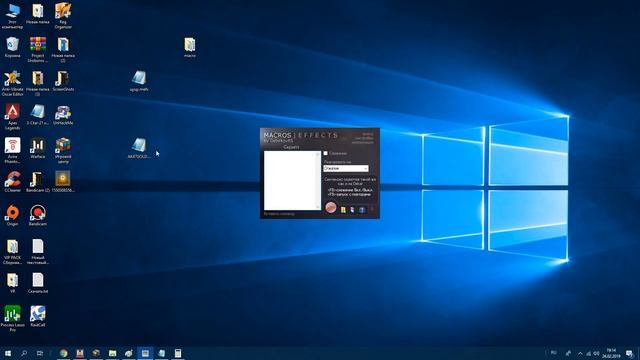Select the RaidCall desktop shortcut
The image size is (640, 360).
click(x=38, y=316)
